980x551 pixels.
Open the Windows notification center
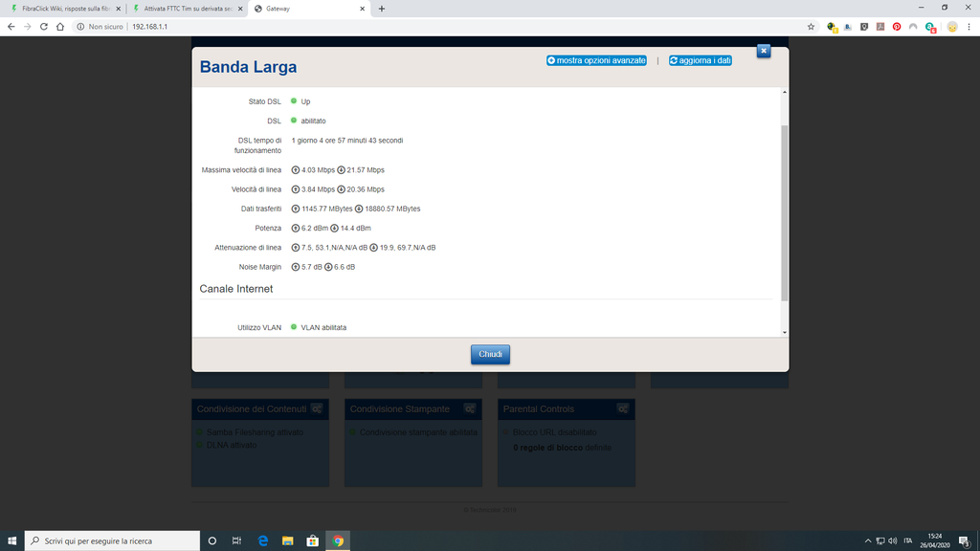click(x=965, y=541)
